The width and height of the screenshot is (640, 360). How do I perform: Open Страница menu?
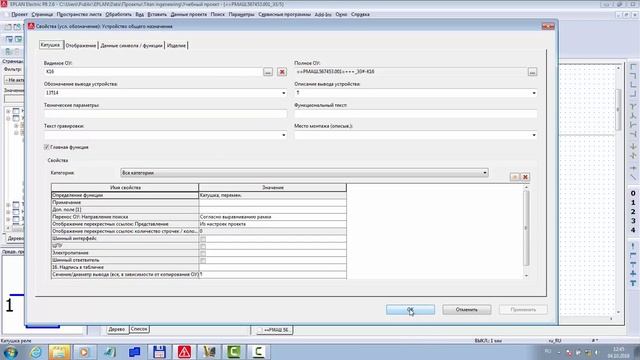click(x=42, y=14)
